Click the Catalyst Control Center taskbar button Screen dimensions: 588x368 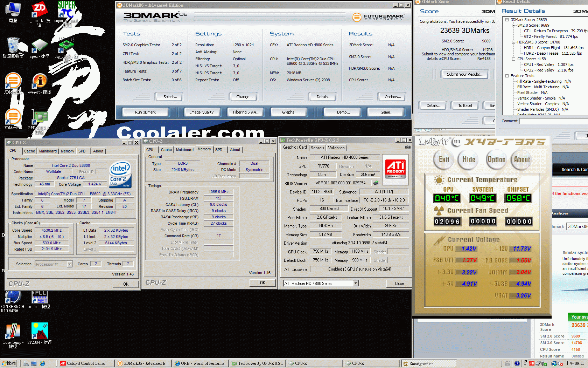(86, 363)
